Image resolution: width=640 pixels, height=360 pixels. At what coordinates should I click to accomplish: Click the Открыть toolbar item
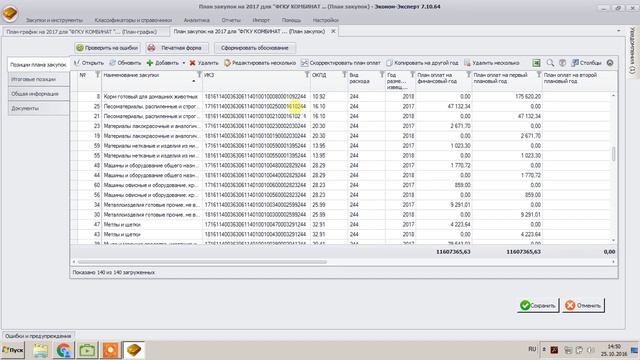pyautogui.click(x=89, y=63)
